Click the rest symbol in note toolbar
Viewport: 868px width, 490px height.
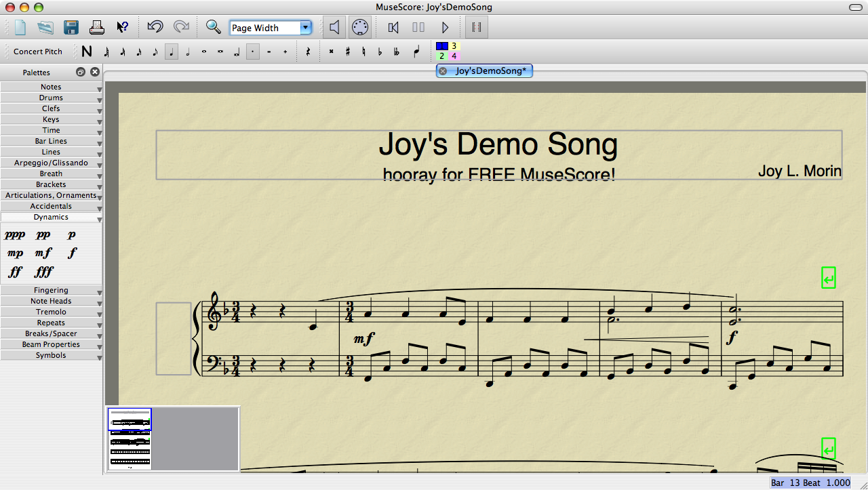(x=307, y=52)
